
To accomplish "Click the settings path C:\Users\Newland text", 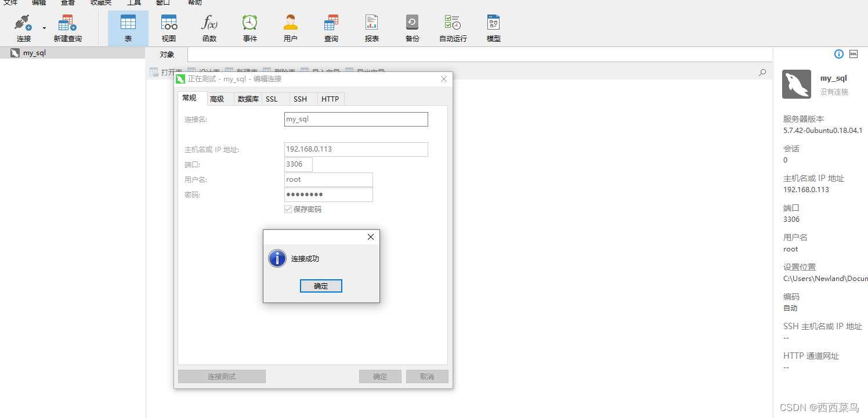I will tap(825, 279).
